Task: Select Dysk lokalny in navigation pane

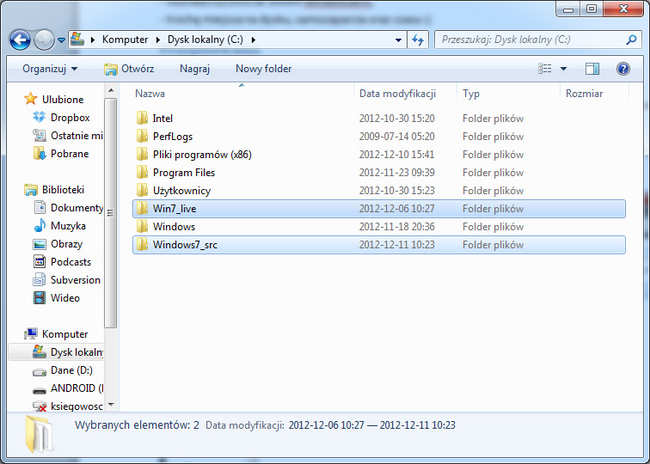Action: pos(68,352)
